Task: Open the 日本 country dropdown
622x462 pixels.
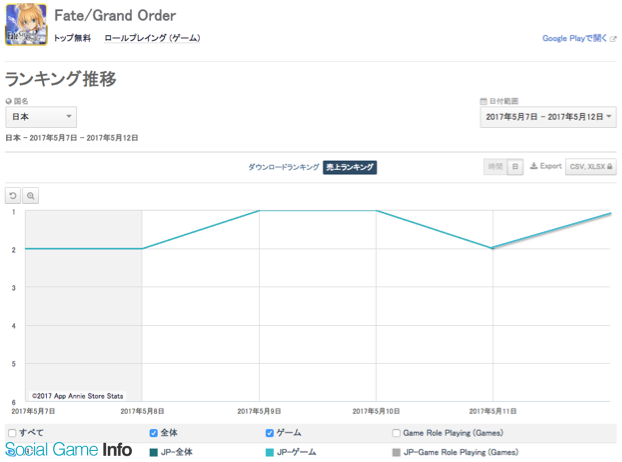Action: (41, 117)
